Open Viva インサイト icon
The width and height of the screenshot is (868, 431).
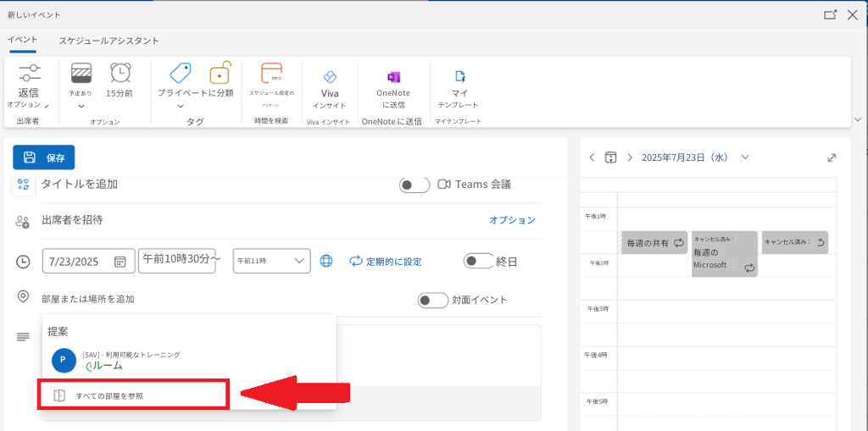click(x=330, y=77)
